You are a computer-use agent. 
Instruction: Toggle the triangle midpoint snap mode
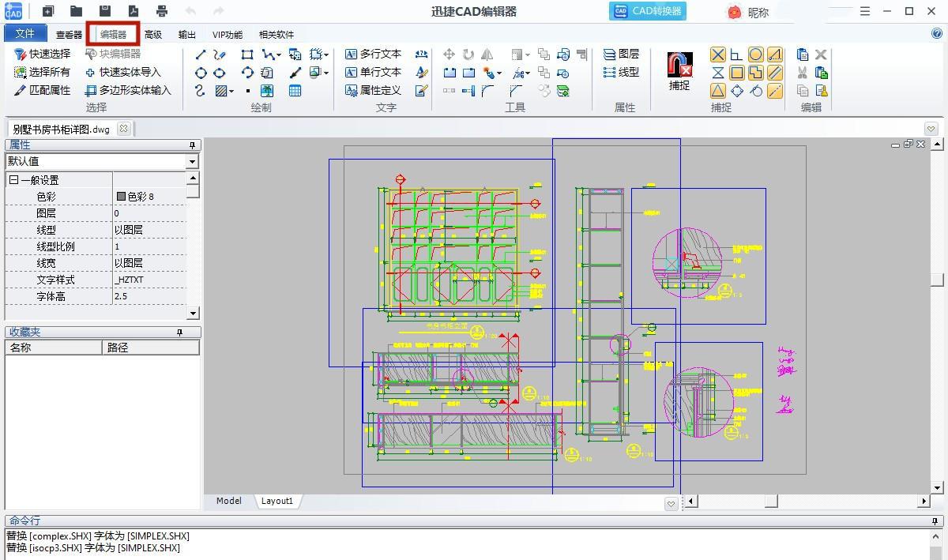point(717,91)
